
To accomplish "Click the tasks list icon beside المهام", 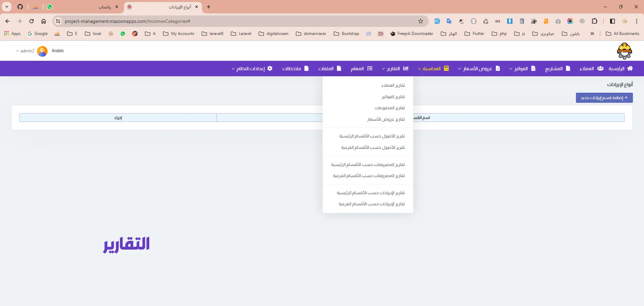I will [370, 69].
